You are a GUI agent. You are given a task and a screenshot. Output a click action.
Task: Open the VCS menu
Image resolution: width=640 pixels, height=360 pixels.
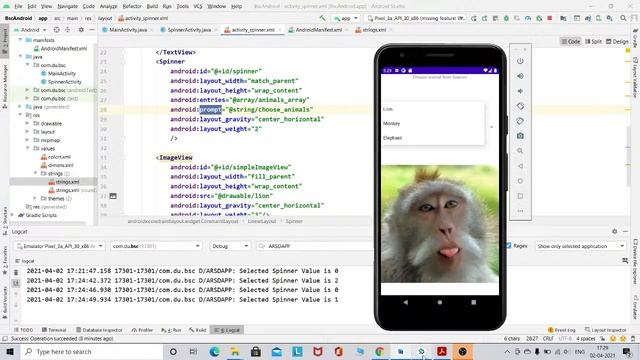pos(198,6)
